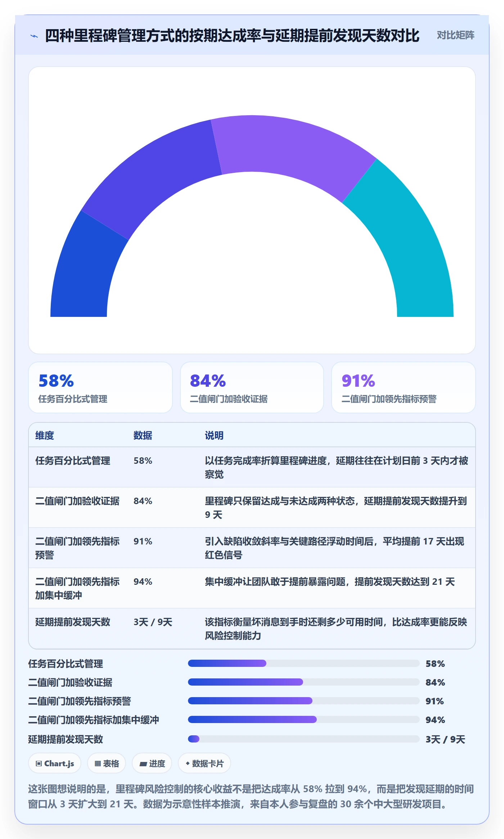Click the 数据卡片 chip
504x839 pixels.
tap(204, 763)
